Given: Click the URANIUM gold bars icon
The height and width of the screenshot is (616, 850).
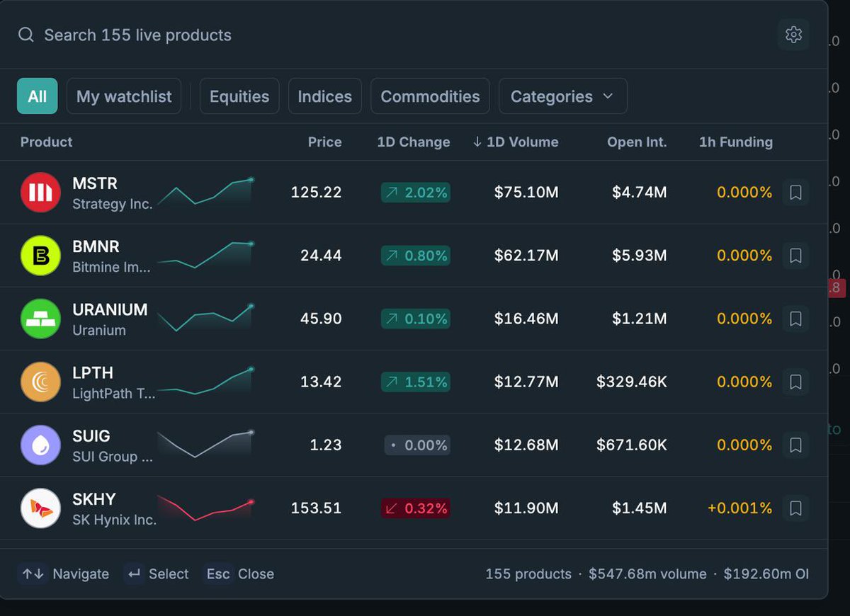Looking at the screenshot, I should point(40,319).
